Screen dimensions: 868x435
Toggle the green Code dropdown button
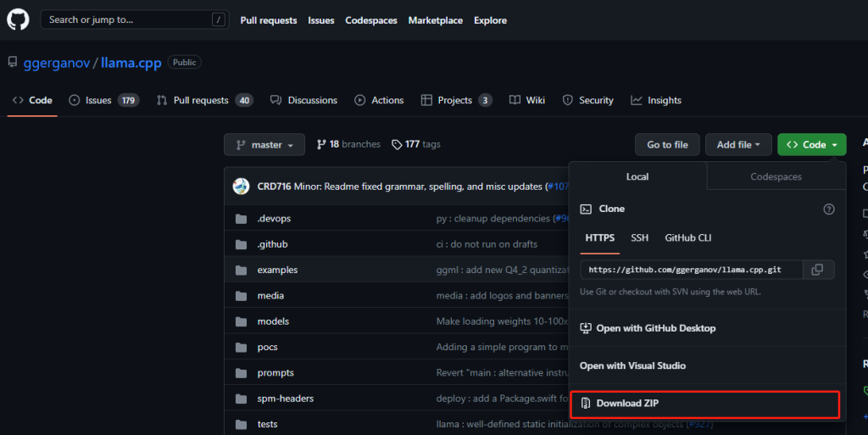click(811, 144)
